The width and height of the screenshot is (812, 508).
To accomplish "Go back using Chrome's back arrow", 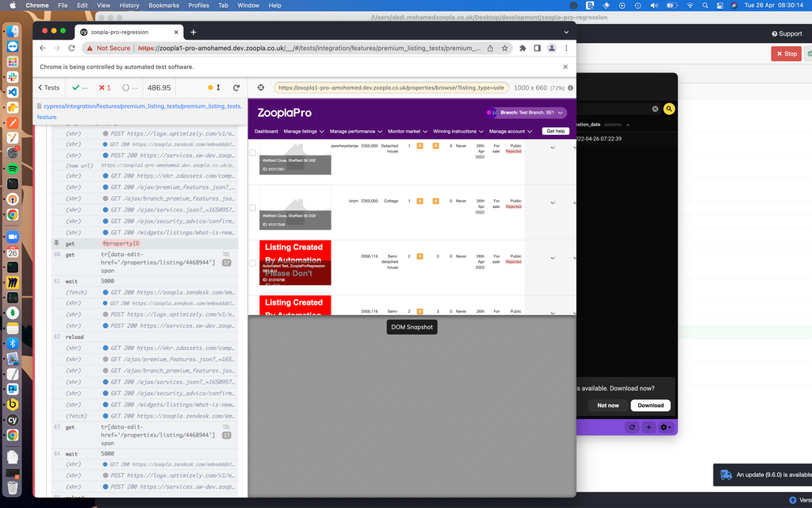I will click(43, 48).
